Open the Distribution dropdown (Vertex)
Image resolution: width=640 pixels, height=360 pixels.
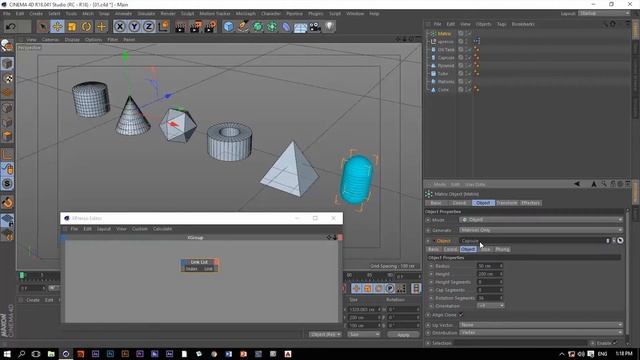[541, 333]
